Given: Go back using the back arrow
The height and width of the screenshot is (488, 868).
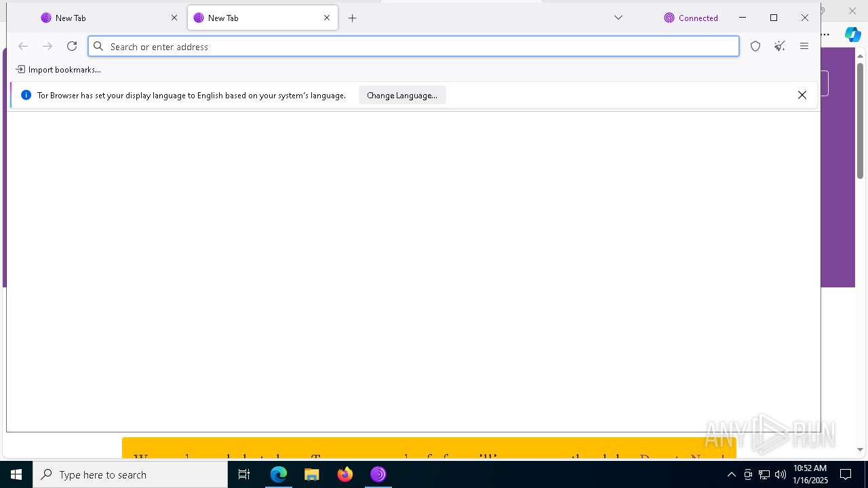Looking at the screenshot, I should coord(23,46).
